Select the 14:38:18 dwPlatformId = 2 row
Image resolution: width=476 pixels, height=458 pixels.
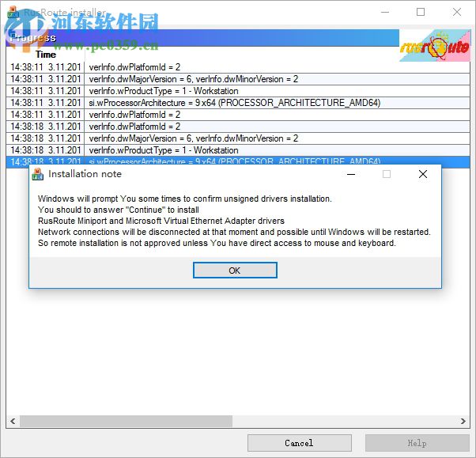click(x=238, y=127)
